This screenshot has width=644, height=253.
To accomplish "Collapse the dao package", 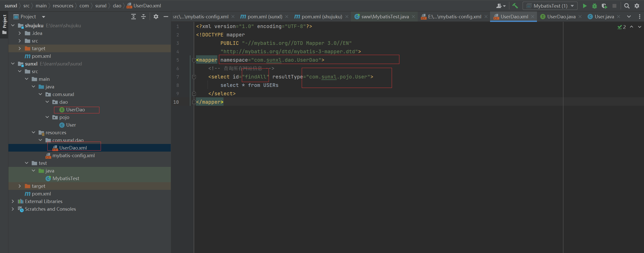I will [47, 102].
